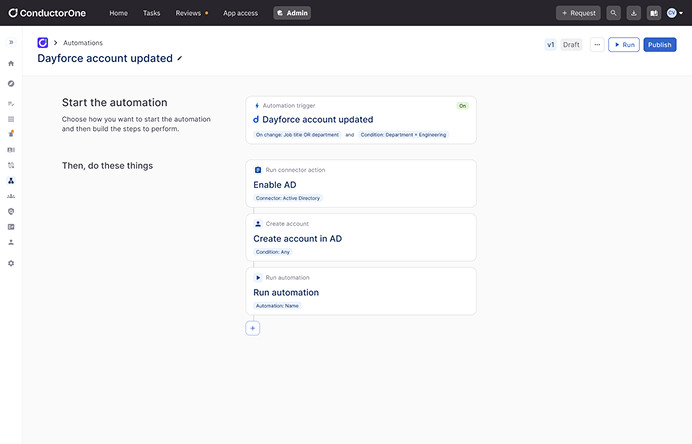
Task: Click the Connector: Active Directory tag
Action: [288, 198]
